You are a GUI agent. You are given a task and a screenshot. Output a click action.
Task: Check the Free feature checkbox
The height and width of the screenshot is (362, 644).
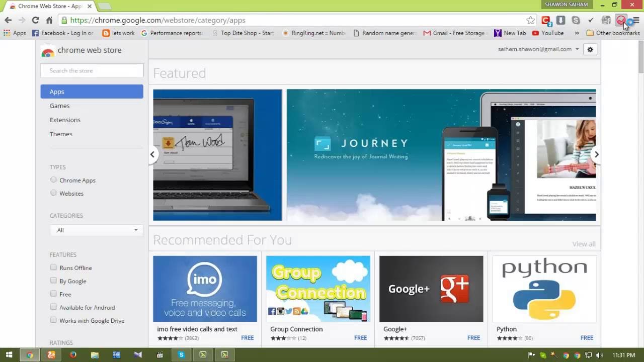point(53,294)
